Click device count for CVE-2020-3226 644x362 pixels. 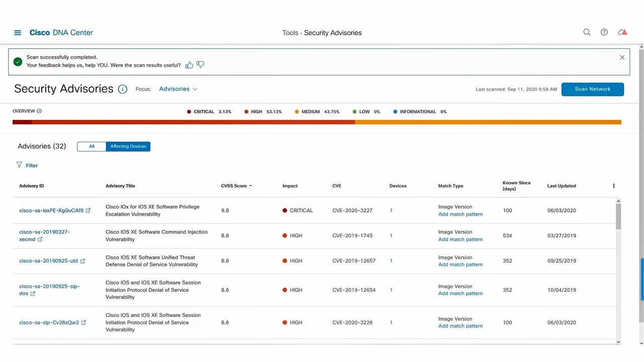tap(391, 323)
